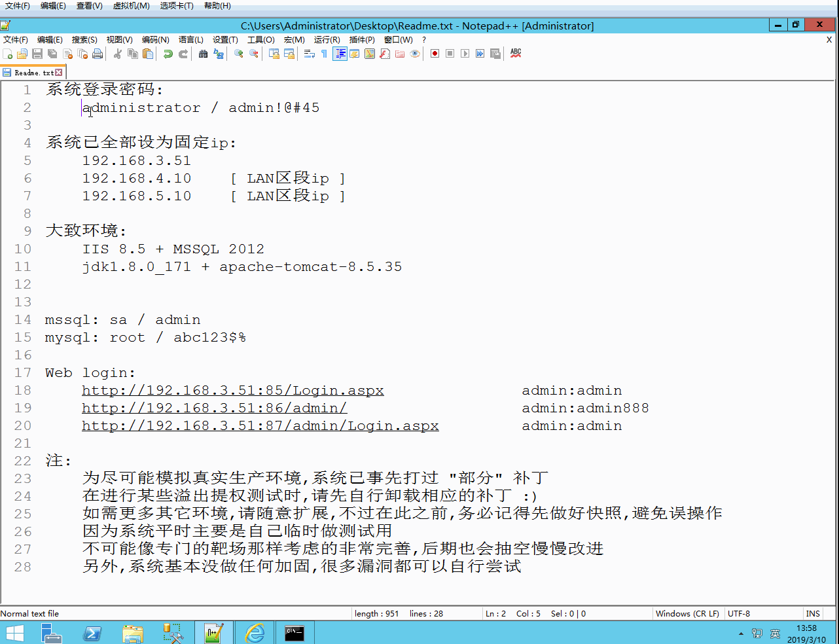Click the ABC spell check icon
This screenshot has height=644, width=839.
pyautogui.click(x=516, y=54)
